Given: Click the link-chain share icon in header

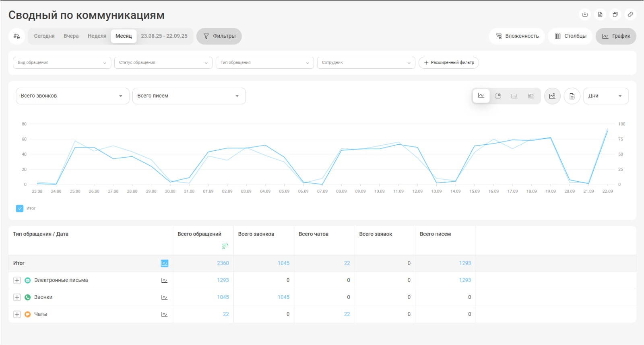Looking at the screenshot, I should [x=630, y=14].
